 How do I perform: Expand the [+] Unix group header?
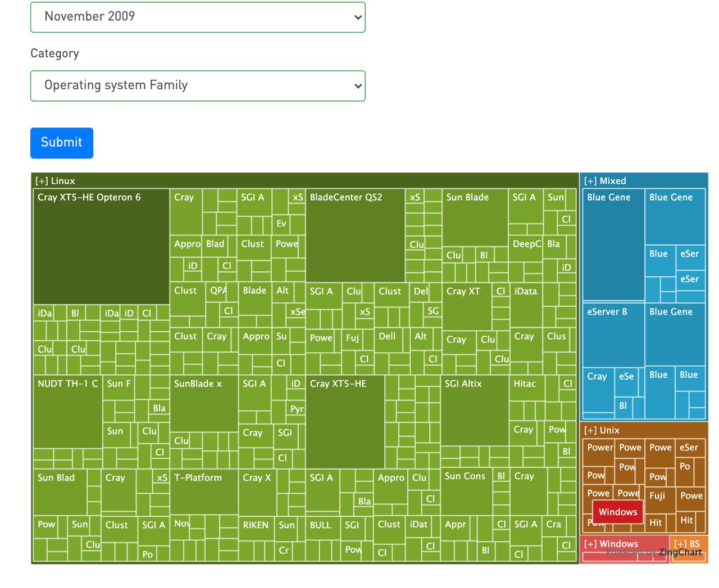(644, 430)
